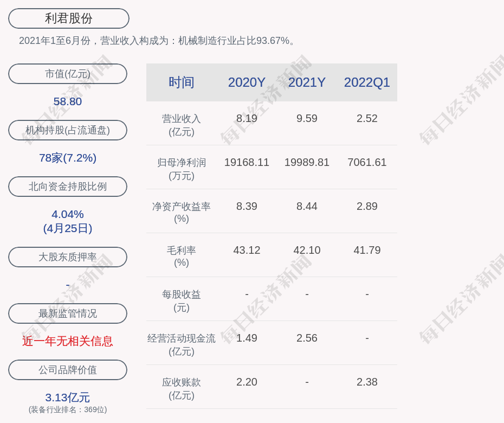504x423 pixels.
Task: Click the net profit value 7061.61
Action: click(x=367, y=162)
